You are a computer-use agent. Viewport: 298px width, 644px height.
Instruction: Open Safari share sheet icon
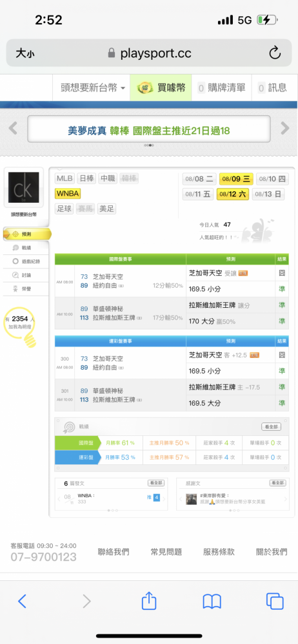click(149, 601)
